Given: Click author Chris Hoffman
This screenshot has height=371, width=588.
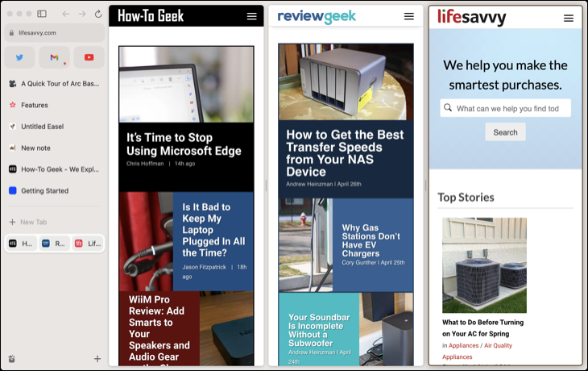Looking at the screenshot, I should click(x=145, y=164).
